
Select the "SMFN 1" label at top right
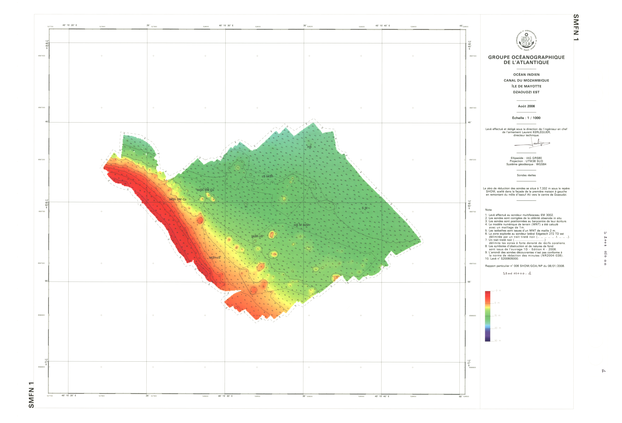click(577, 27)
